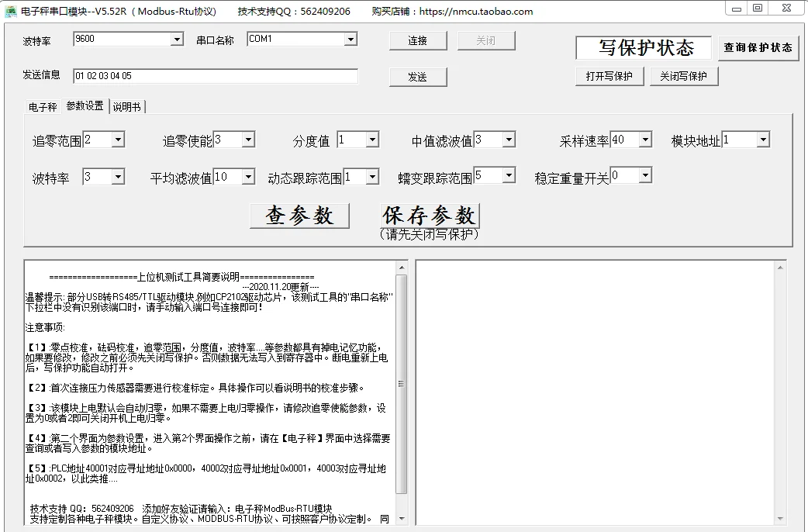Expand the 追零使能 dropdown
The width and height of the screenshot is (808, 532).
click(248, 140)
